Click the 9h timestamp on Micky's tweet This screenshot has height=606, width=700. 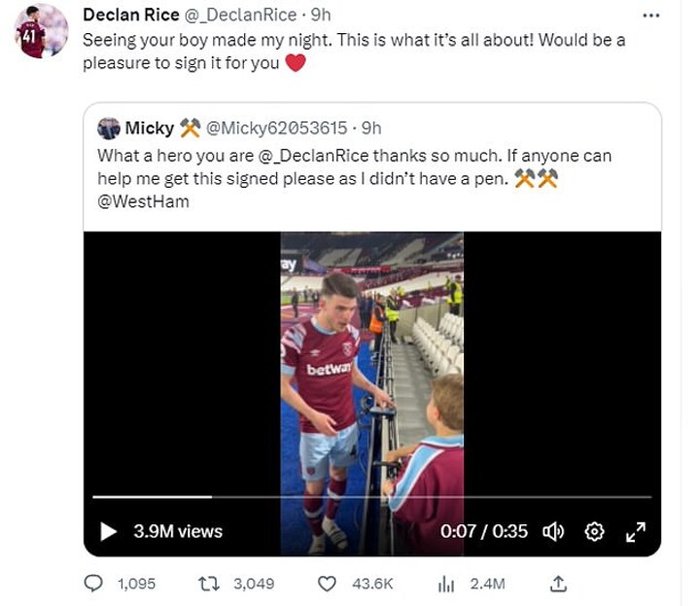(371, 128)
